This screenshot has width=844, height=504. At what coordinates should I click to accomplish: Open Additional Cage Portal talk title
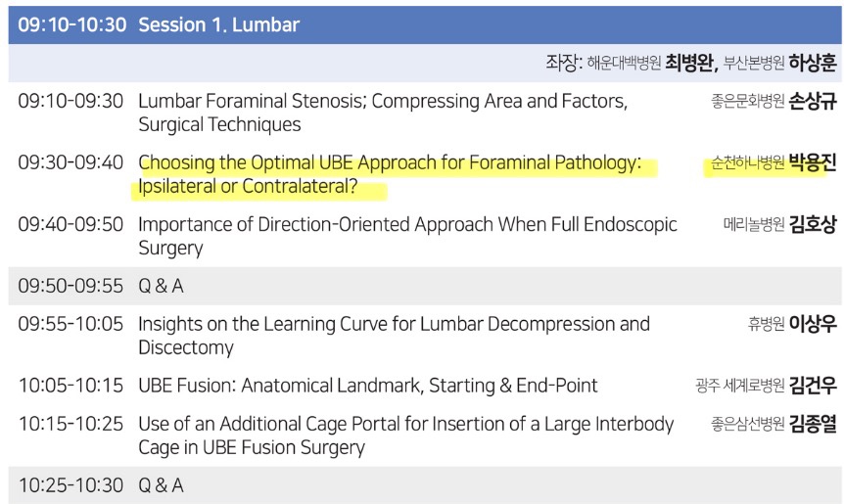(x=406, y=435)
